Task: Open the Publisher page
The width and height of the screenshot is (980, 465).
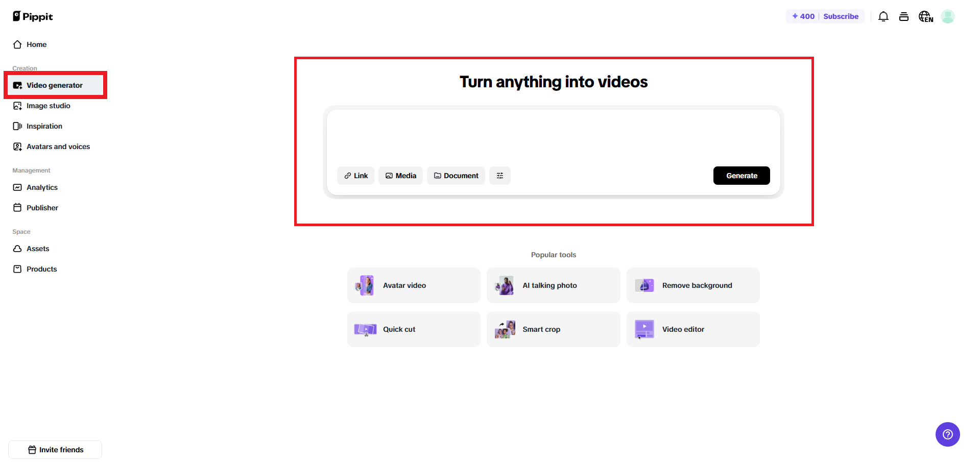Action: [x=55, y=208]
